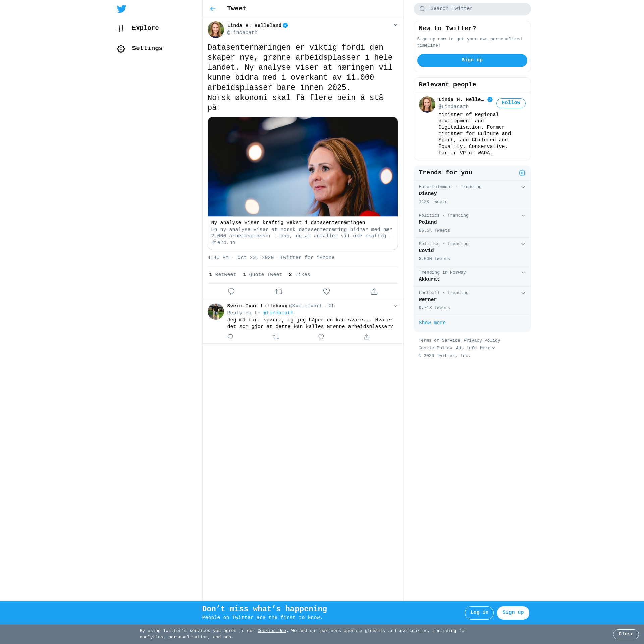Click Linda H. Helleland name in tweet header

254,26
